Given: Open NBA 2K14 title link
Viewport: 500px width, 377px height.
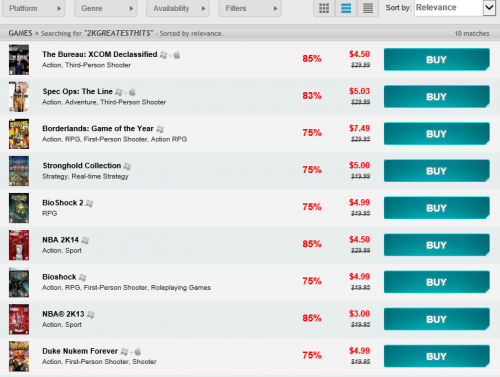Looking at the screenshot, I should tap(60, 240).
